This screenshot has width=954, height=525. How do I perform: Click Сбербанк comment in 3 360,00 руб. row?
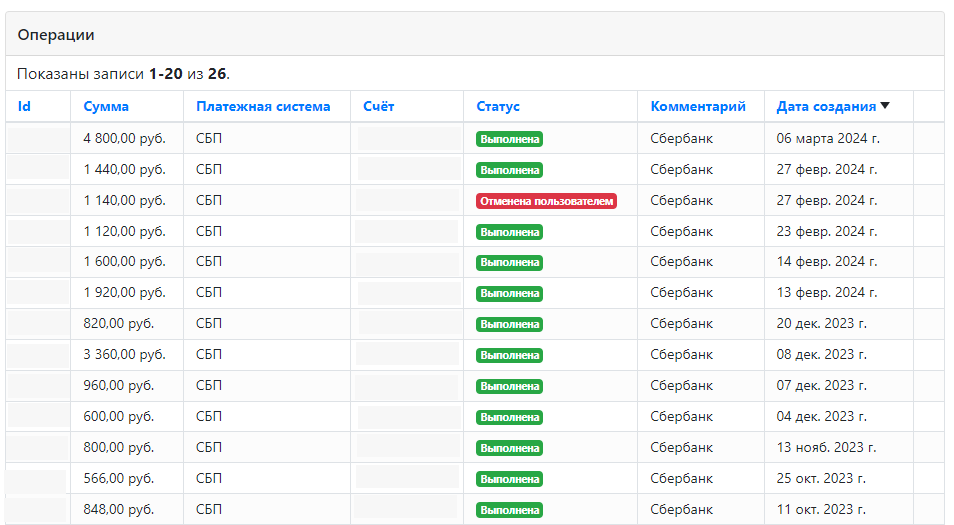tap(681, 355)
